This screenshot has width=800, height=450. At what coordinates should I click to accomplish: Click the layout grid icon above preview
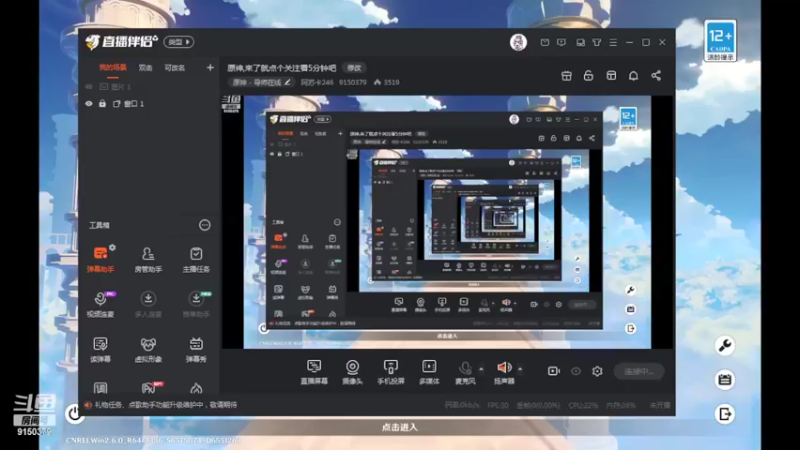[611, 76]
